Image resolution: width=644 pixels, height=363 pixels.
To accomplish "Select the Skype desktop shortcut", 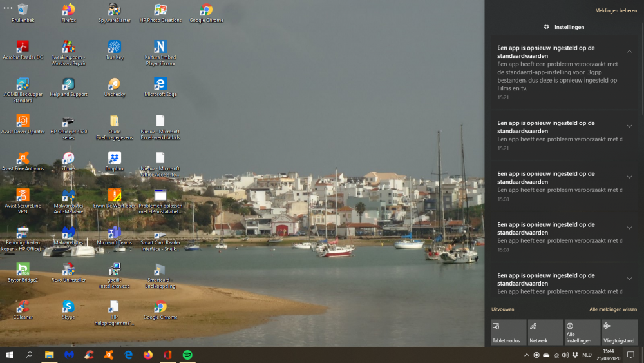I will (68, 306).
